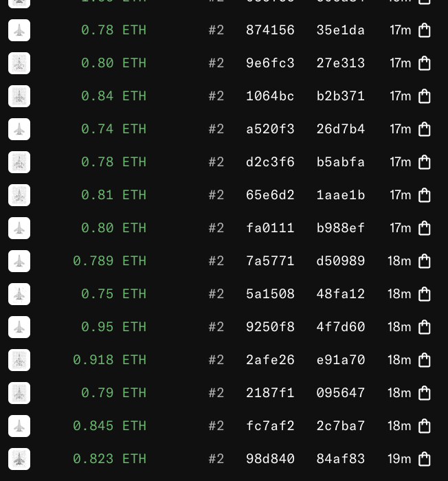Open address e91a70
The image size is (448, 481).
coord(341,360)
